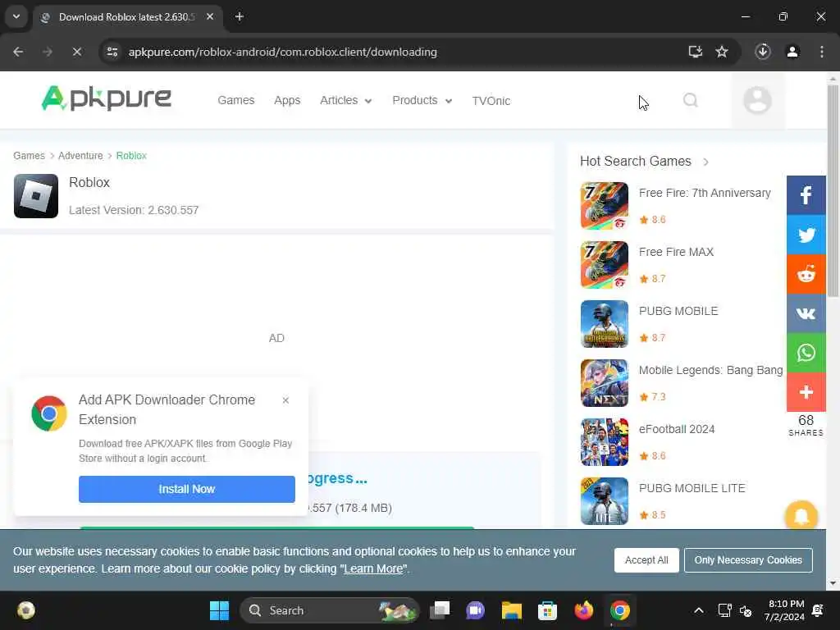Bookmark this page with star icon

coord(722,52)
